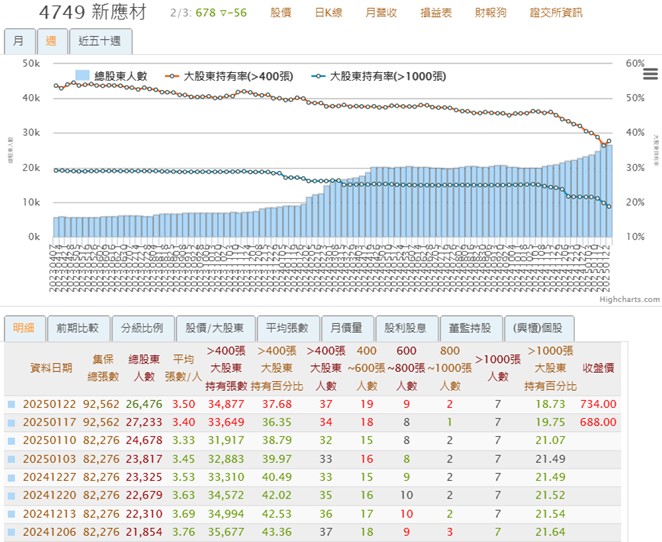Image resolution: width=662 pixels, height=542 pixels.
Task: Select the 月價量 tab
Action: [347, 328]
